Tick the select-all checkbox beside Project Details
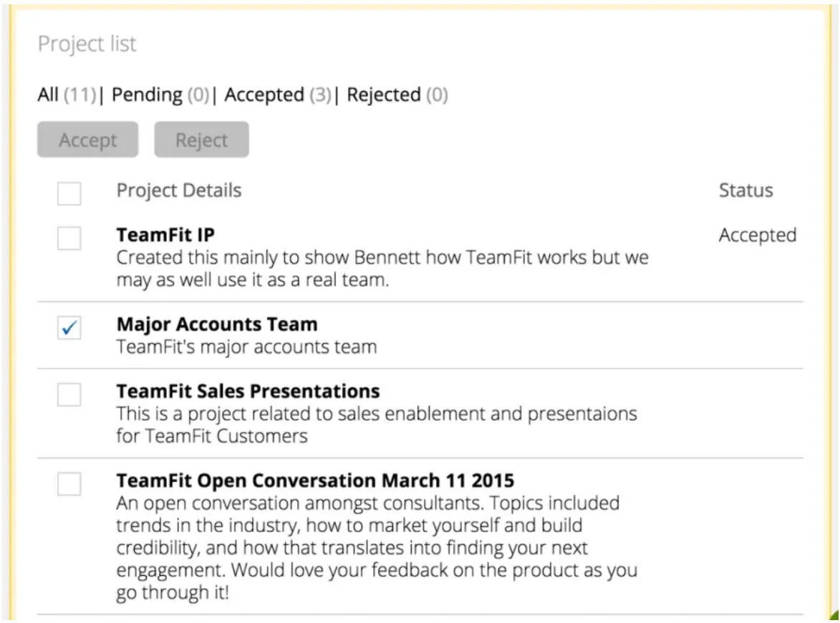The width and height of the screenshot is (840, 623). pyautogui.click(x=69, y=193)
